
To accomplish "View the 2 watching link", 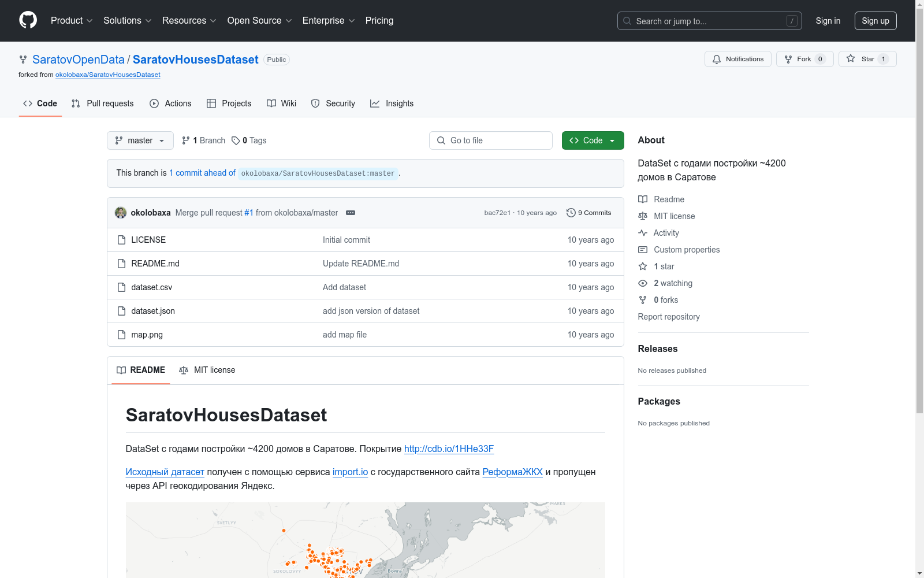I will coord(665,283).
